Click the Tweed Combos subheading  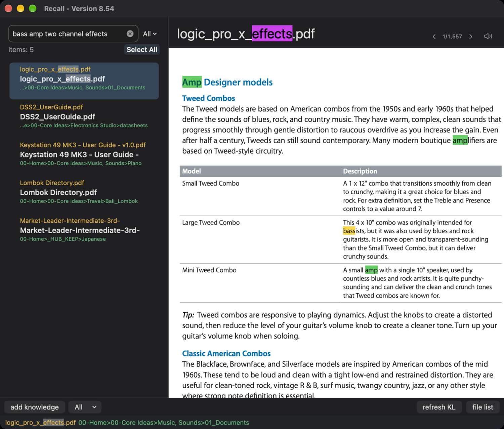pyautogui.click(x=208, y=98)
